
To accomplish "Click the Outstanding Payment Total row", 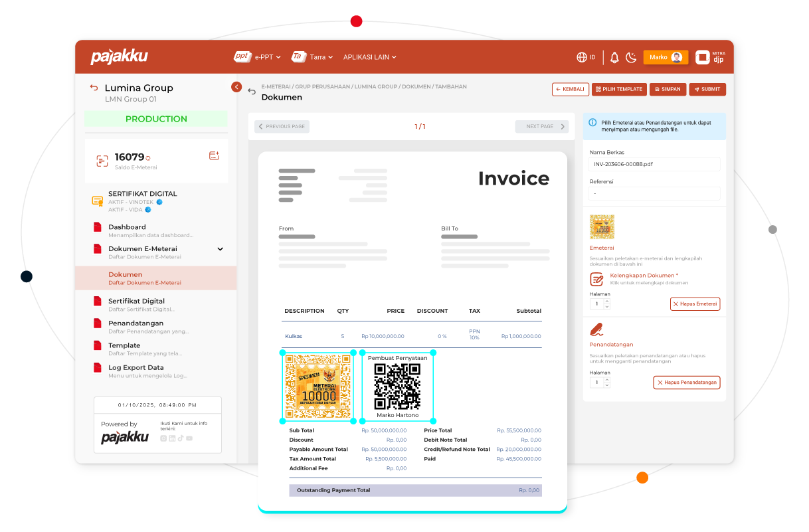I will 415,490.
